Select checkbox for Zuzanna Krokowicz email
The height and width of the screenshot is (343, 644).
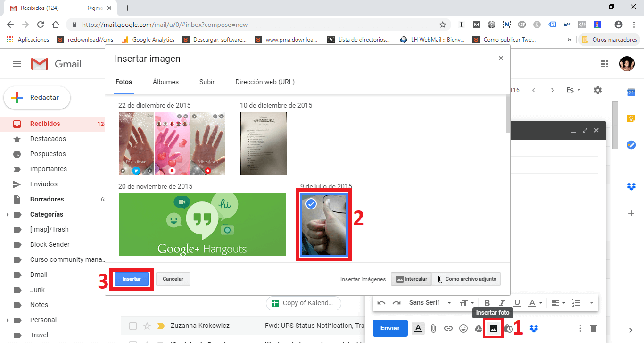click(133, 326)
